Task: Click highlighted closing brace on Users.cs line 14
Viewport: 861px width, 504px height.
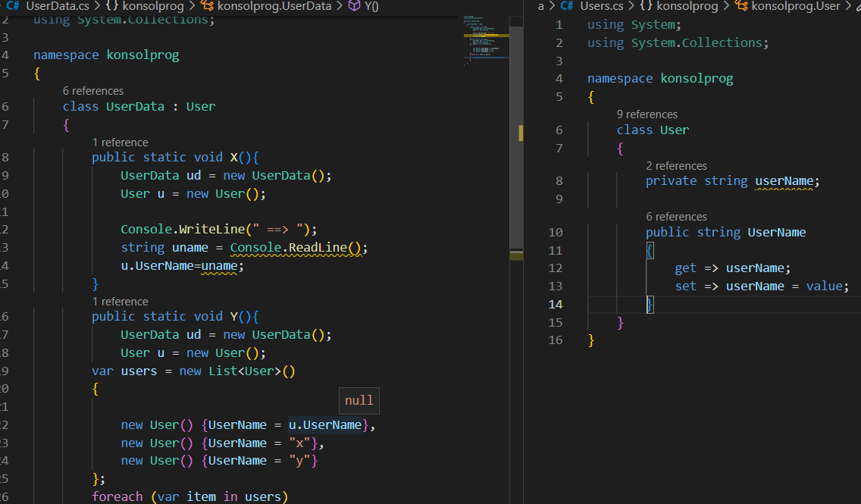Action: pyautogui.click(x=650, y=304)
